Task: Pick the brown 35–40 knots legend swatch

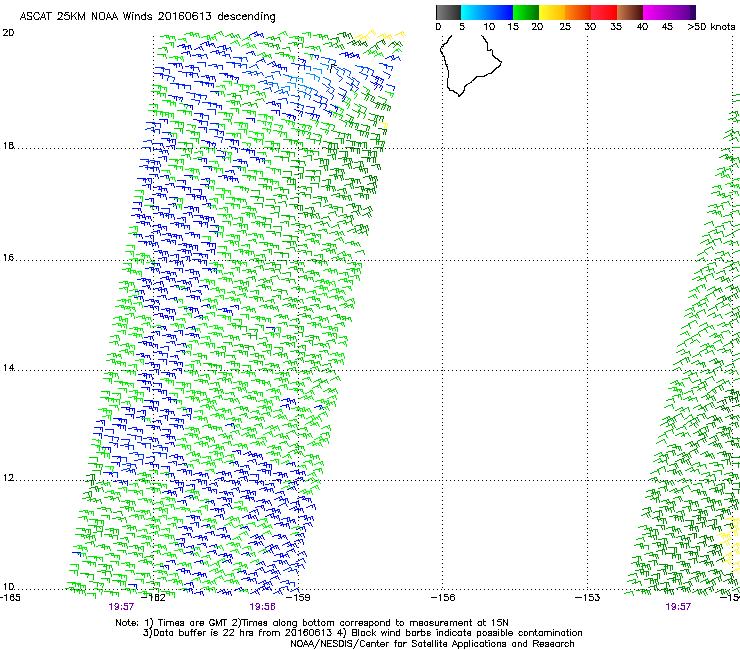Action: (x=630, y=12)
